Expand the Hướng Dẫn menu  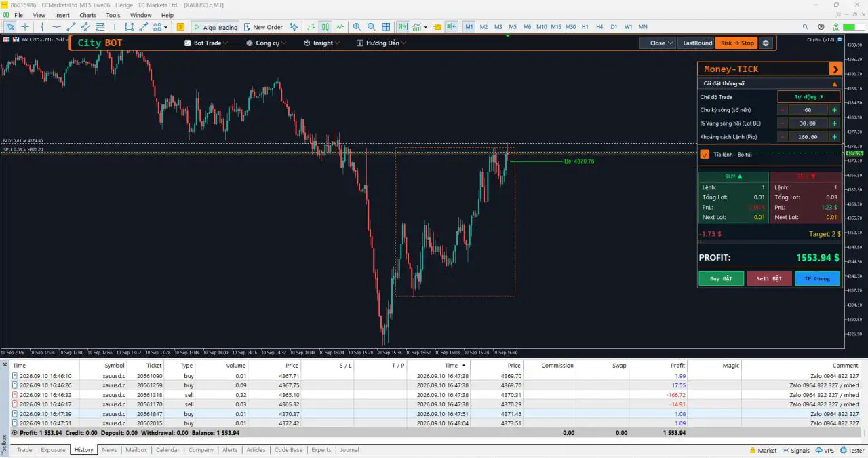click(x=381, y=43)
